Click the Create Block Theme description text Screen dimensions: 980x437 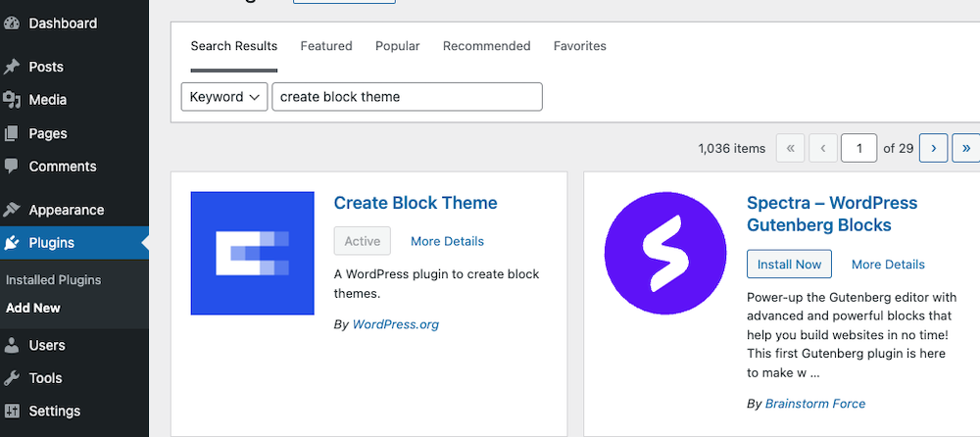click(436, 284)
